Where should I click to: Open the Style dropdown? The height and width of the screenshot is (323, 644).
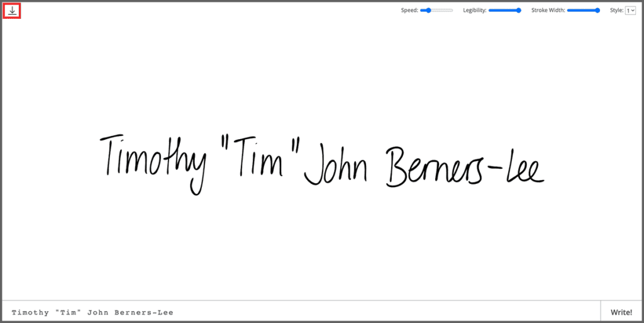pos(630,11)
